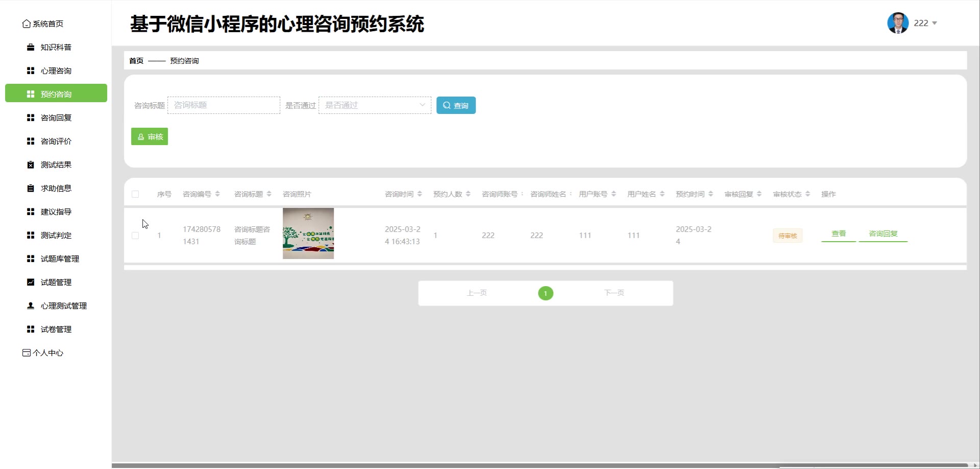Open the 是否通过 dropdown filter
This screenshot has width=980, height=469.
click(375, 105)
